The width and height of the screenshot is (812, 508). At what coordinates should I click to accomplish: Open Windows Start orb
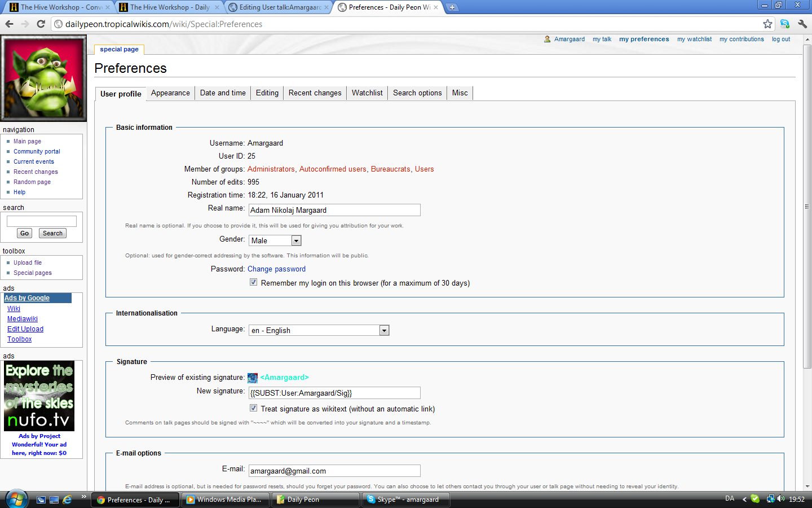coord(16,499)
